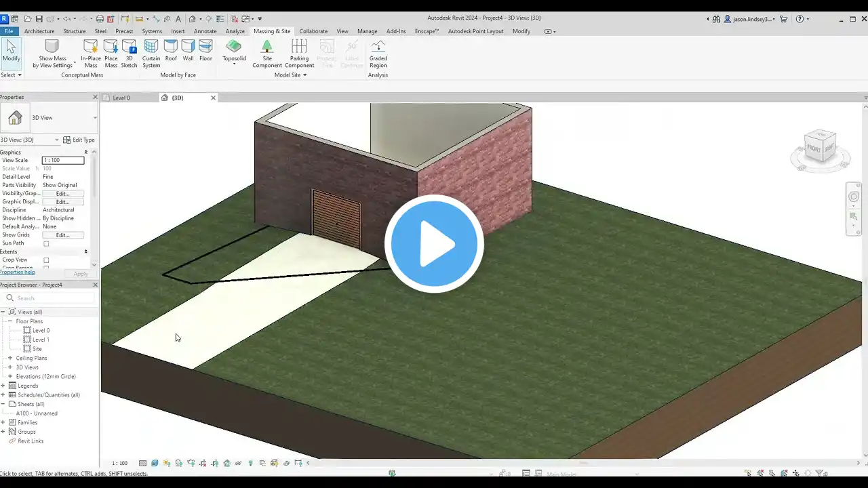868x488 pixels.
Task: Select Revit Links in Project Browser
Action: (x=31, y=441)
